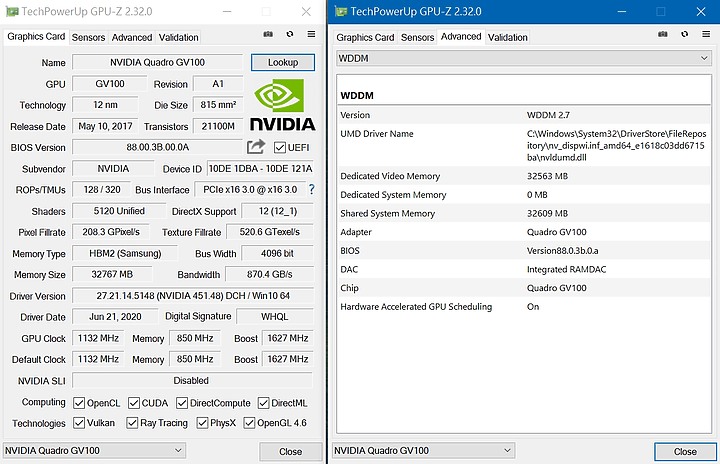
Task: Toggle the OpenCL checkbox
Action: point(79,403)
